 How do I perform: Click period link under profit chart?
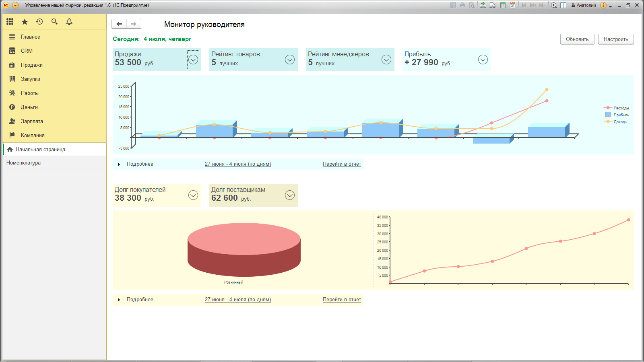click(x=238, y=164)
